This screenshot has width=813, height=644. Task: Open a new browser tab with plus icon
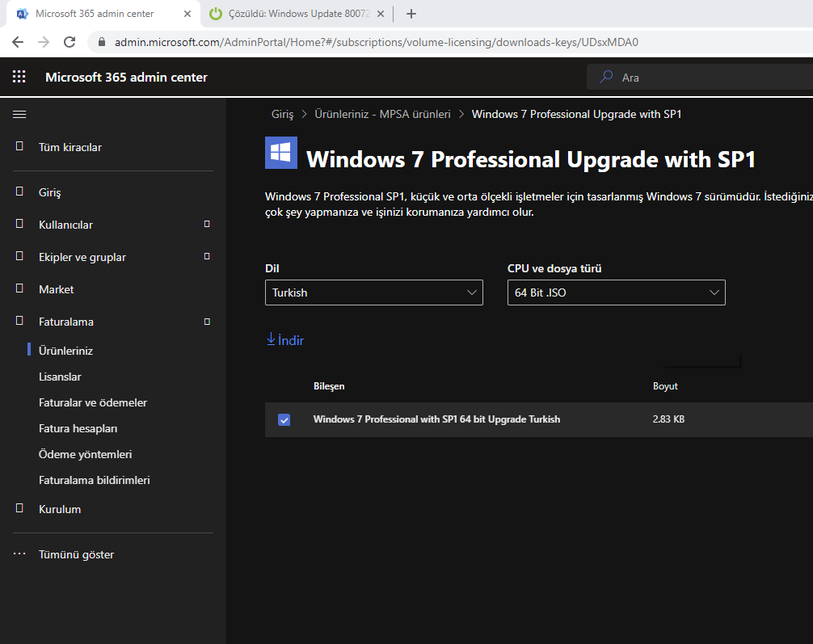click(411, 14)
